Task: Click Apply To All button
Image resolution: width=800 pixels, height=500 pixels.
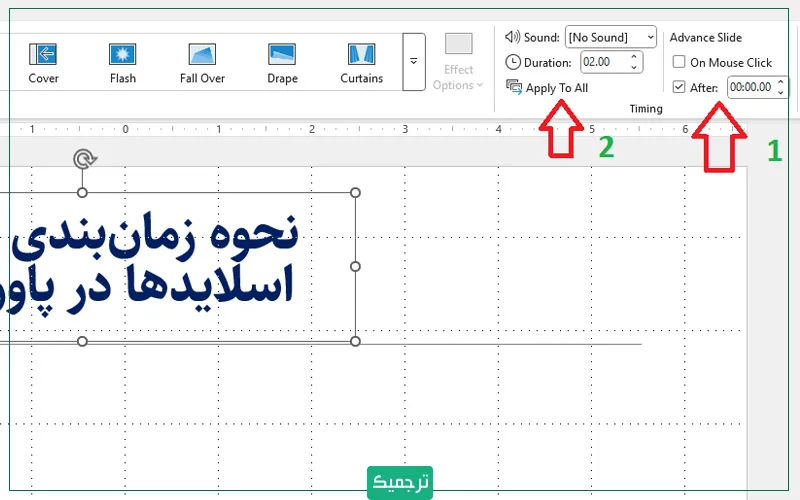Action: [547, 88]
